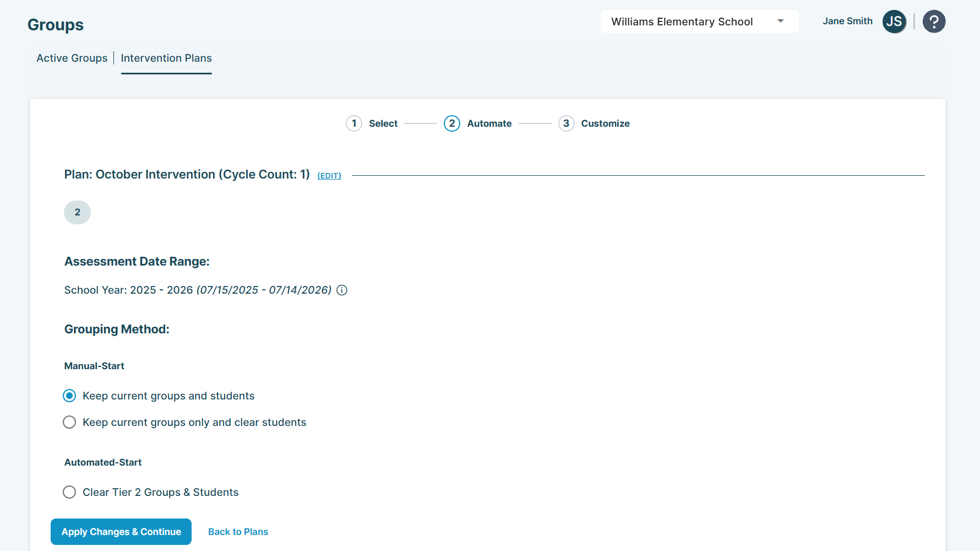Click the Groups page title
This screenshot has height=551, width=980.
56,25
